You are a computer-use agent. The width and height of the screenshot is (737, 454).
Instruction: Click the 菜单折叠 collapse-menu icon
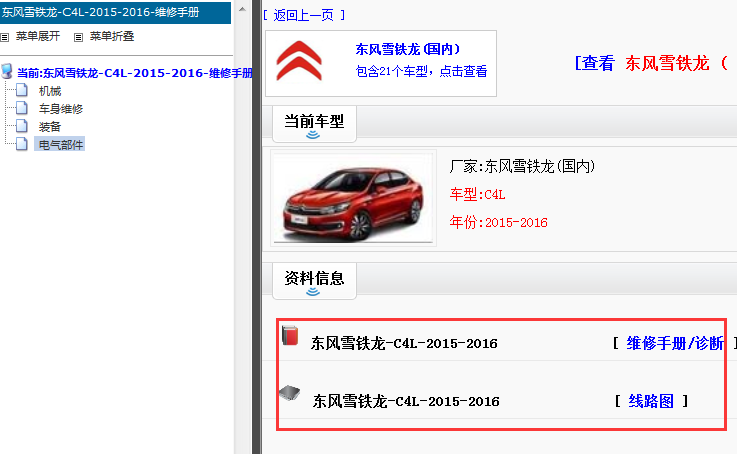(78, 37)
